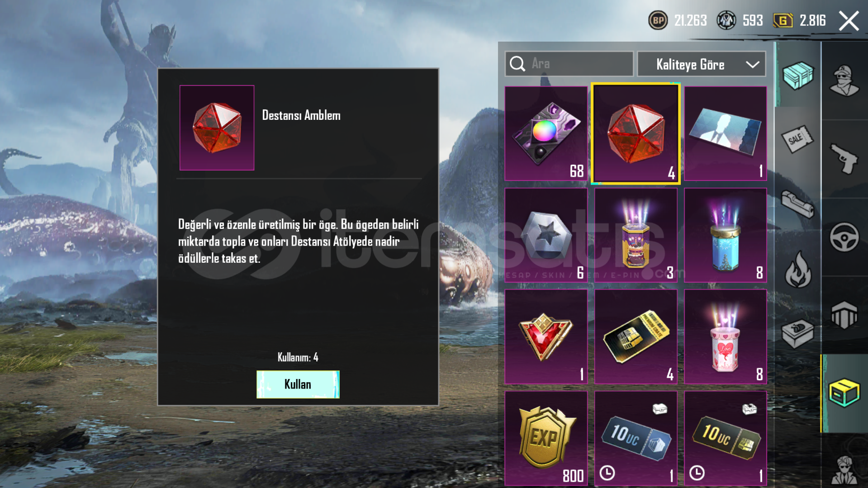Select the SALE tag category icon
Viewport: 868px width, 488px height.
[x=797, y=139]
